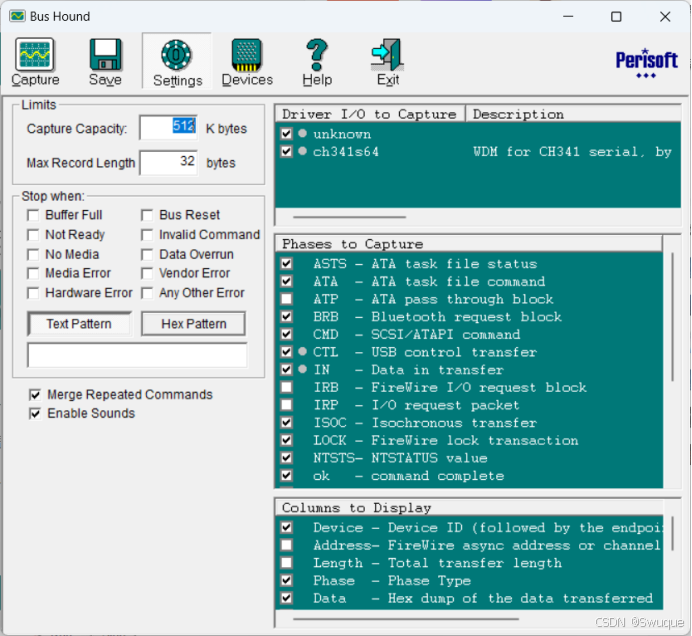
Task: Toggle the Buffer Full checkbox
Action: click(x=33, y=215)
